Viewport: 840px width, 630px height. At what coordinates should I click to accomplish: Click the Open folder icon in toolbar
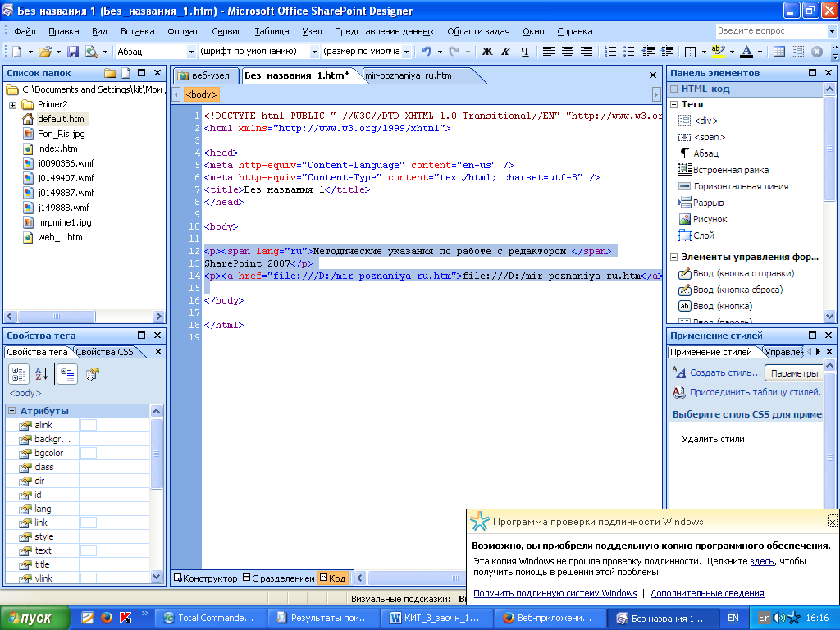tap(45, 52)
